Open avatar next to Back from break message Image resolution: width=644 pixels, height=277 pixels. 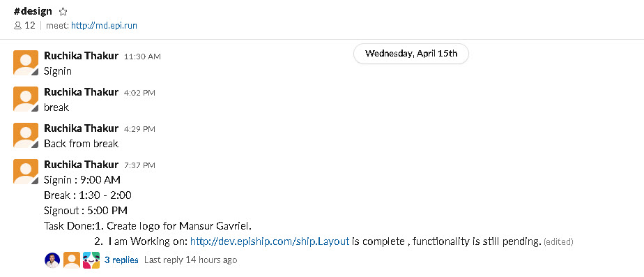pos(26,135)
